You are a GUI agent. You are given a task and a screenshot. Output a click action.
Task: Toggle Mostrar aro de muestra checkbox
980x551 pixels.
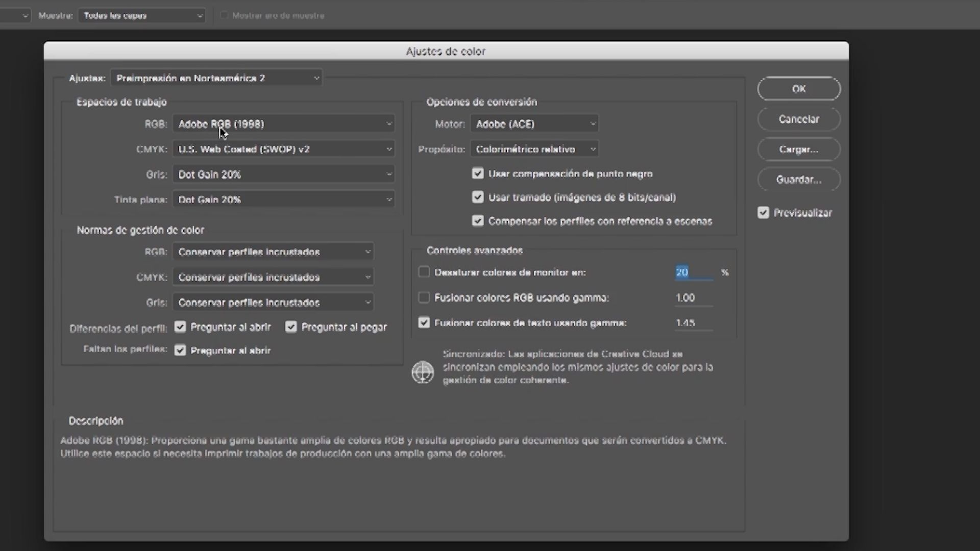tap(224, 16)
